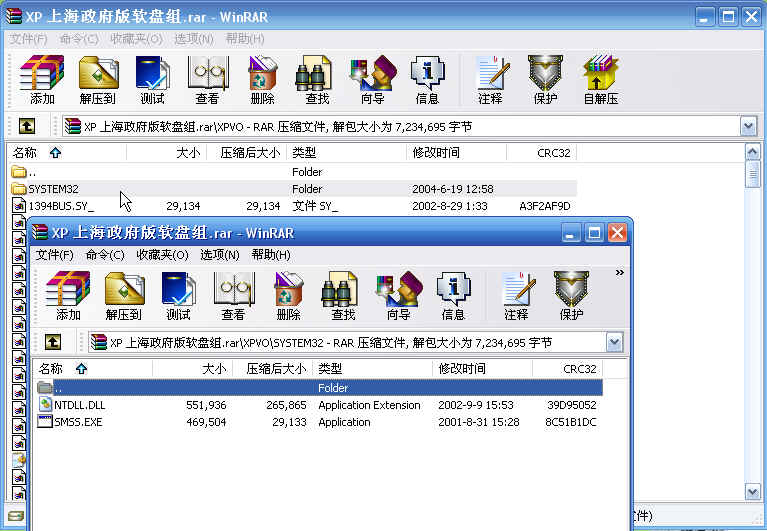Open 文件(F) menu in front window
The height and width of the screenshot is (531, 767).
click(54, 255)
